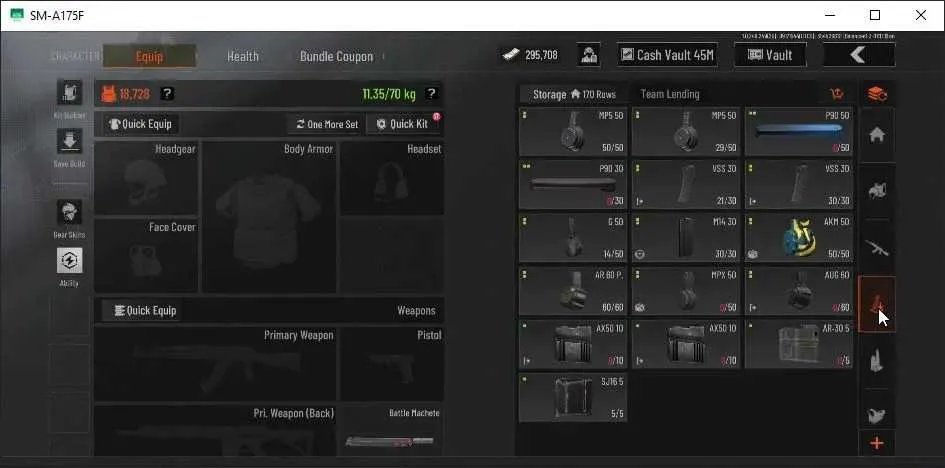Open the squad profile icon near currency
The height and width of the screenshot is (468, 945).
pyautogui.click(x=588, y=55)
